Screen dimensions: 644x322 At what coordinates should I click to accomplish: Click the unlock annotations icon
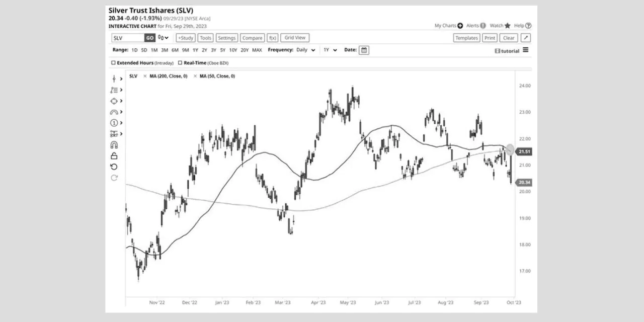[114, 155]
